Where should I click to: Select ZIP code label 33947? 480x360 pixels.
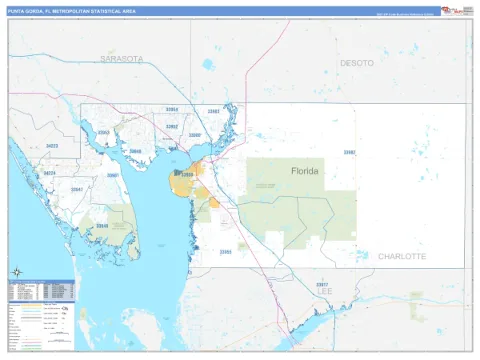tap(77, 189)
